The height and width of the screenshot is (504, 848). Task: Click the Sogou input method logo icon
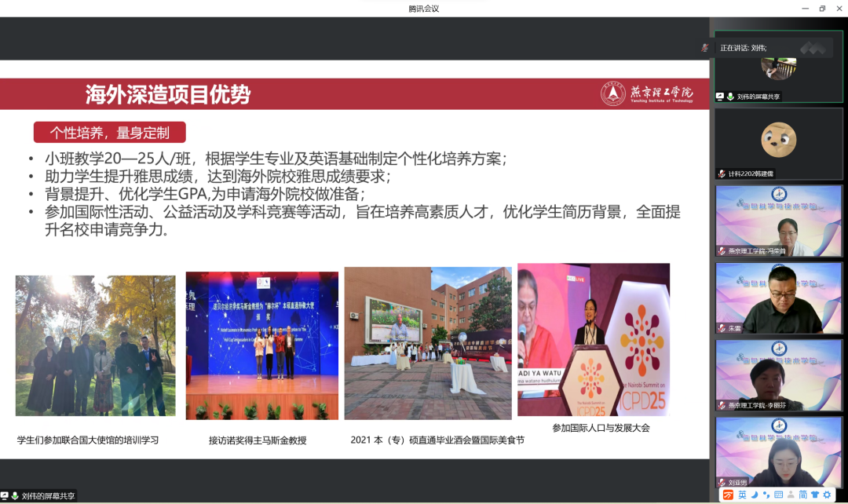coord(728,495)
